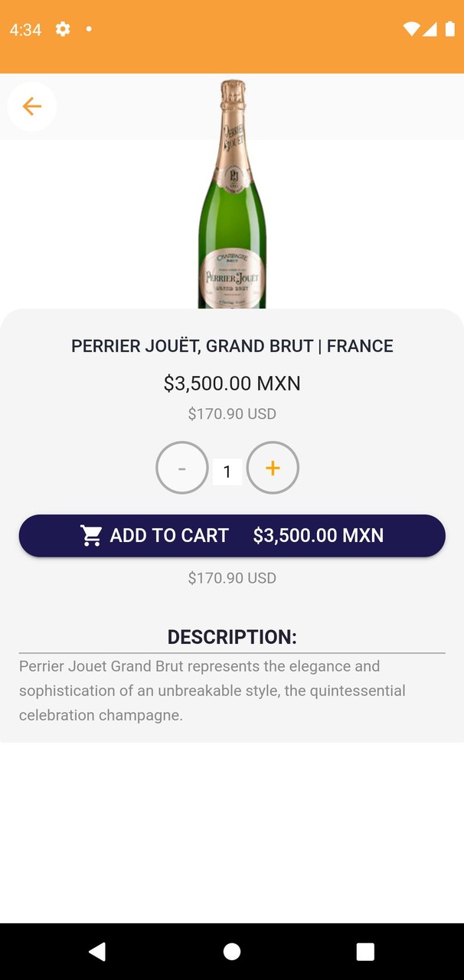Tap the battery status icon

click(449, 29)
